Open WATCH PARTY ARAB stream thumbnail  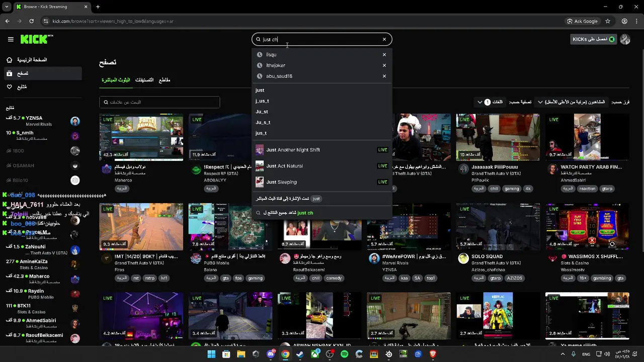[587, 137]
